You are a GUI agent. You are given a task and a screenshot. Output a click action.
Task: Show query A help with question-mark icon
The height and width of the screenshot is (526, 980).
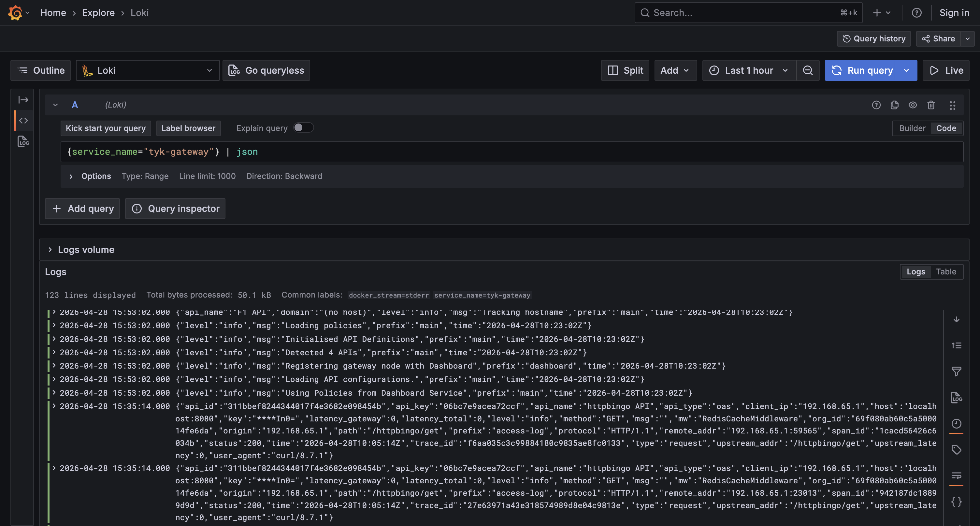(x=876, y=105)
